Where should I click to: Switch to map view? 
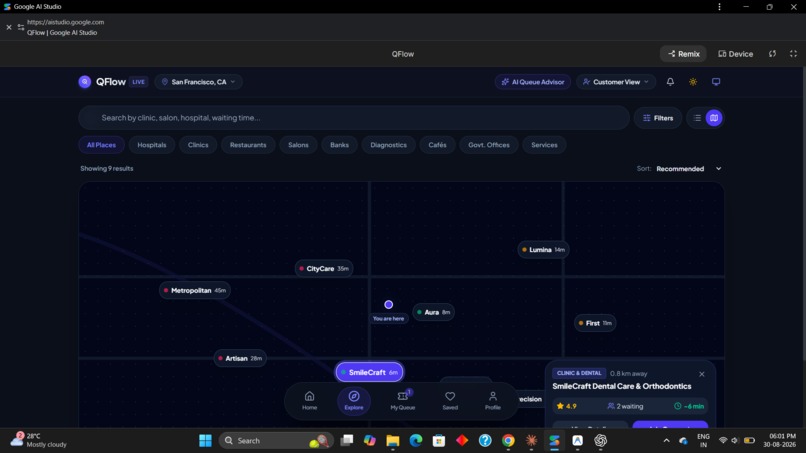[714, 118]
